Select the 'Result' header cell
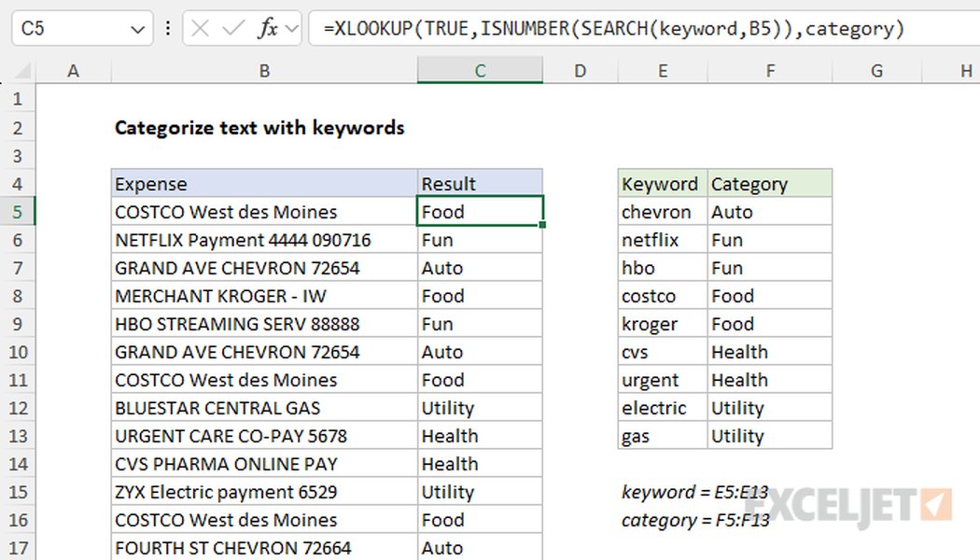Screen dimensions: 980x560 (x=480, y=184)
